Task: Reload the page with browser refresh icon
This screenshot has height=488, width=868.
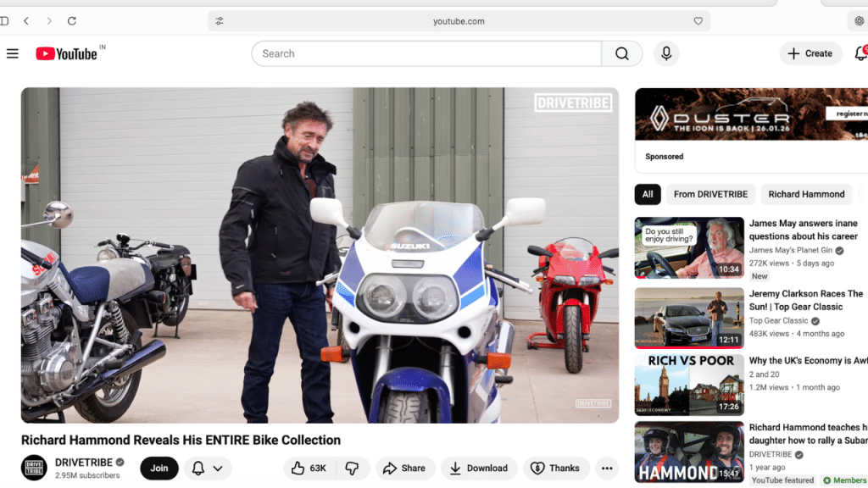Action: 71,21
